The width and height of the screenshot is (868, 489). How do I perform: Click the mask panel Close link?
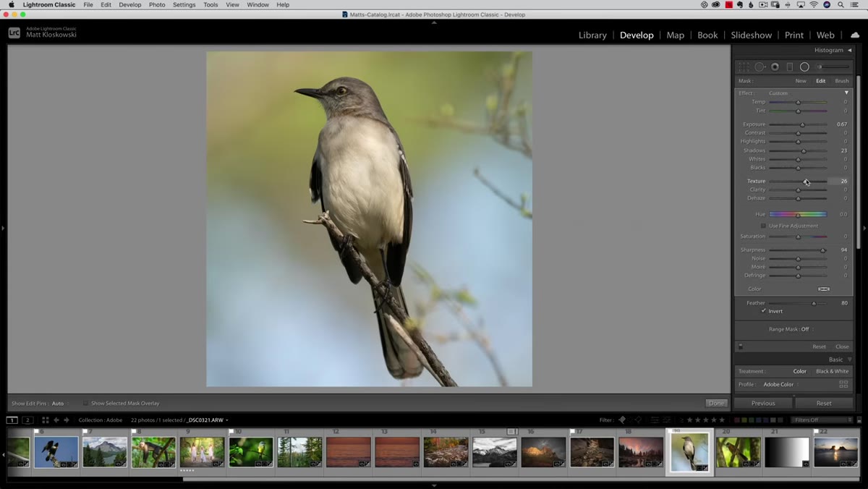coord(842,346)
